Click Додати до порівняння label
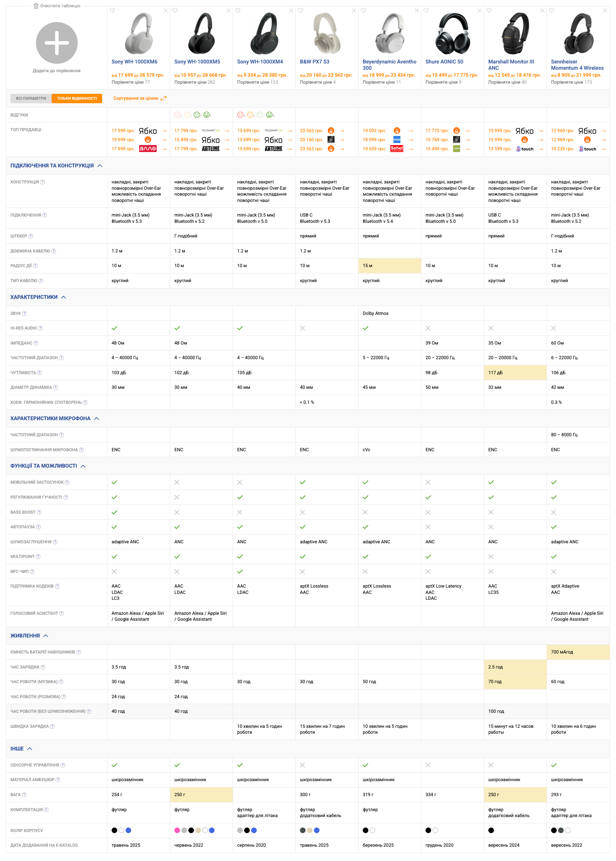 pyautogui.click(x=57, y=71)
